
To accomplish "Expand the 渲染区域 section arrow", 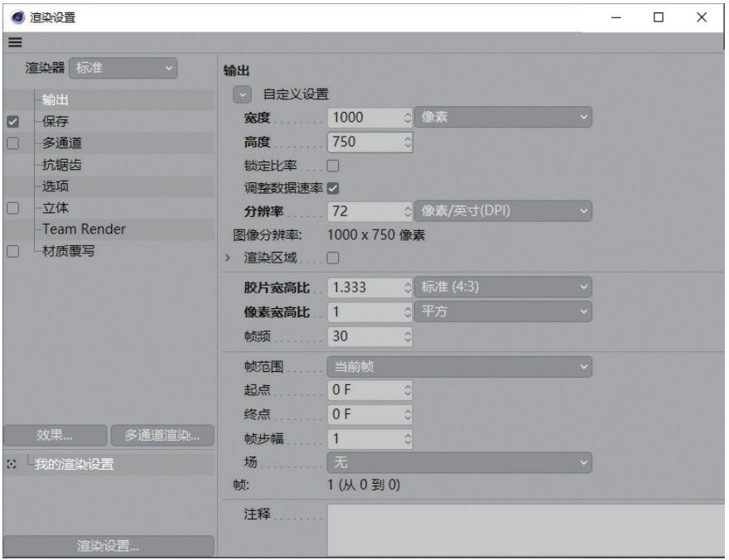I will 228,258.
